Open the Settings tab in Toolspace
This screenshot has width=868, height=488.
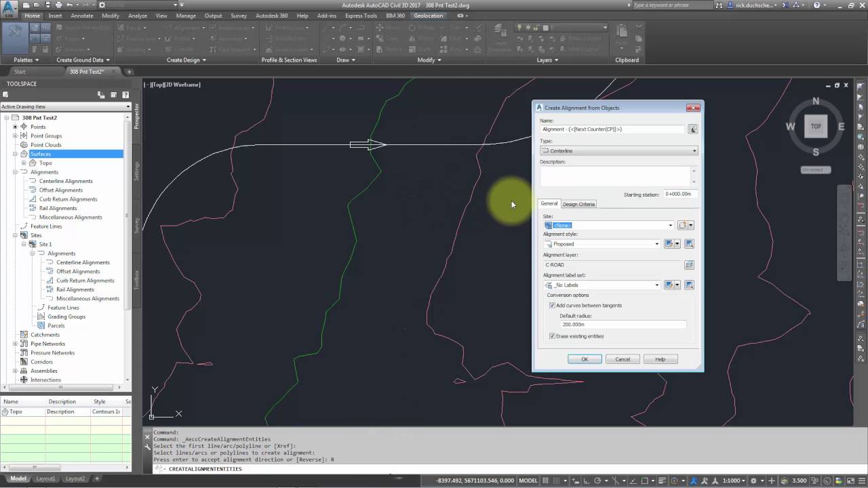(136, 170)
